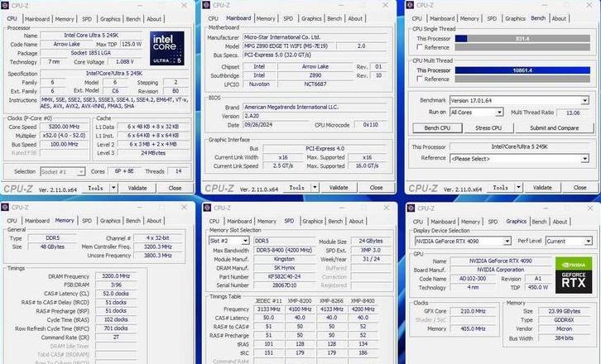
Task: Close the Graphics window with title bar X
Action: point(590,208)
